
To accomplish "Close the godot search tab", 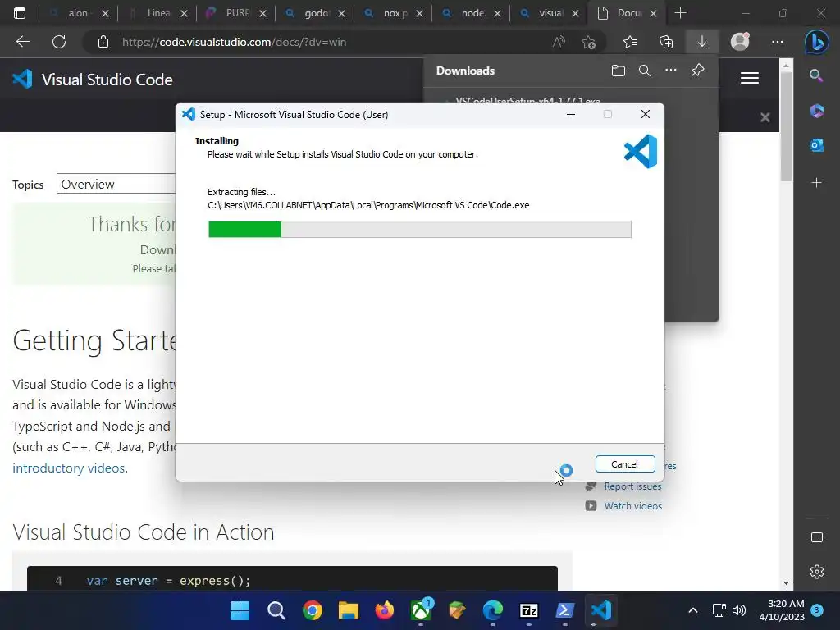I will 341,13.
